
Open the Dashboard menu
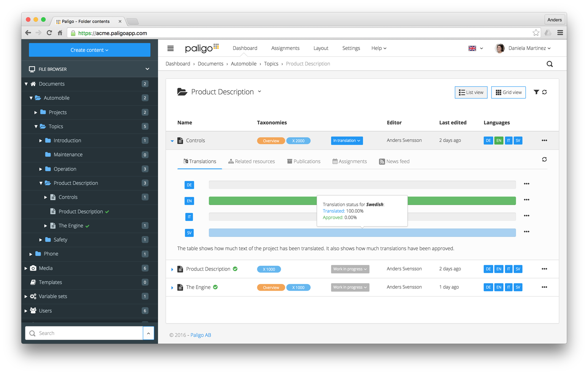point(245,48)
